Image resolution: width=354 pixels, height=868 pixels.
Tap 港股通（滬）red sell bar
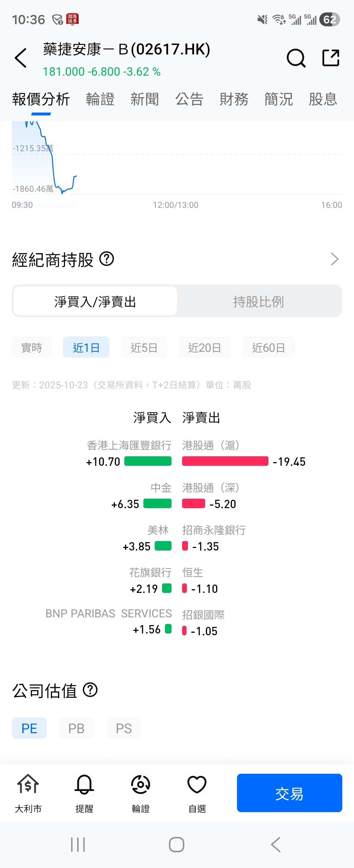click(225, 461)
